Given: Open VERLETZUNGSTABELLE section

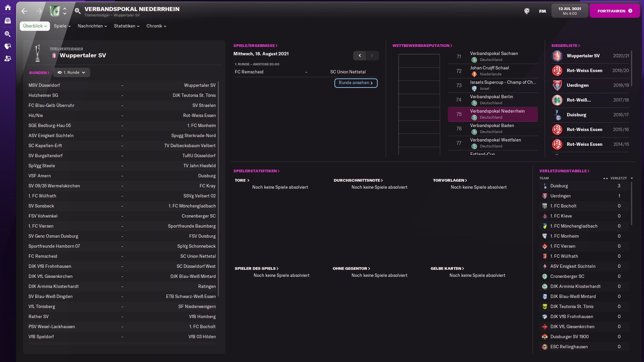Looking at the screenshot, I should (x=564, y=171).
